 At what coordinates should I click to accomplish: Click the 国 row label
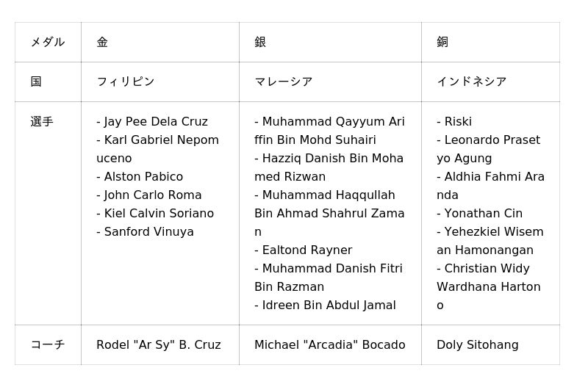(x=36, y=82)
